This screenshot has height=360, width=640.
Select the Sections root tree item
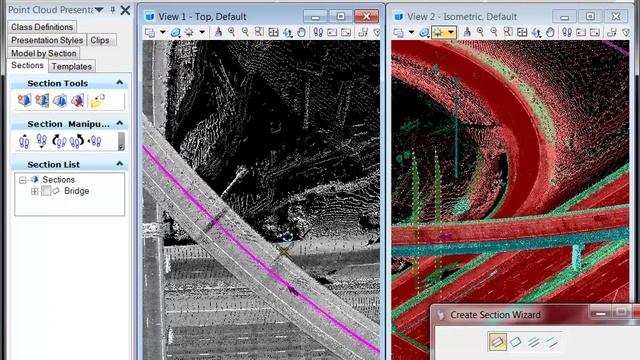(58, 180)
